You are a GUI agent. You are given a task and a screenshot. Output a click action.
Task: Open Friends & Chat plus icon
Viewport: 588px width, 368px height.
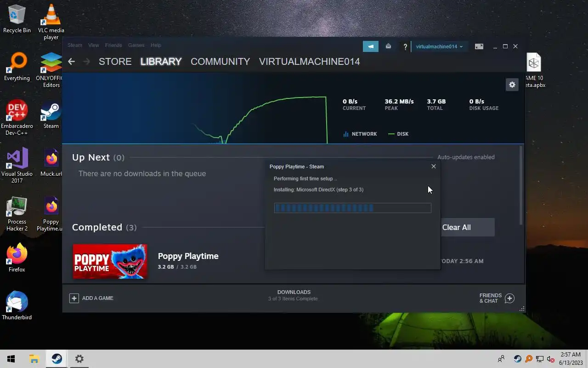[x=509, y=298]
